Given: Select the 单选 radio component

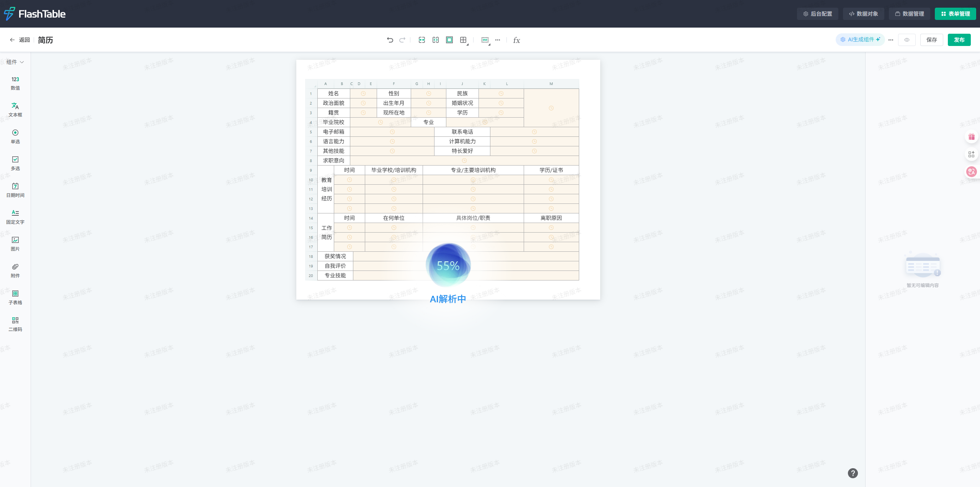Looking at the screenshot, I should point(15,136).
